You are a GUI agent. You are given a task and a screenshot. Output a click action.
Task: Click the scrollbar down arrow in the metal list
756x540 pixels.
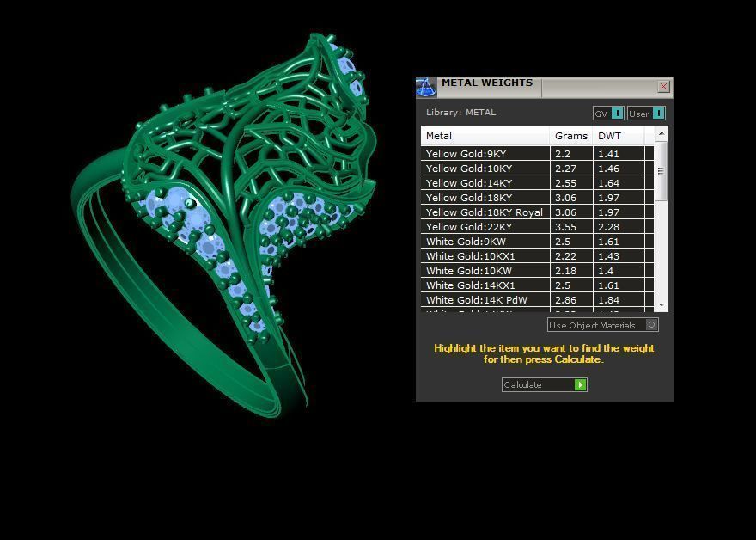(661, 305)
